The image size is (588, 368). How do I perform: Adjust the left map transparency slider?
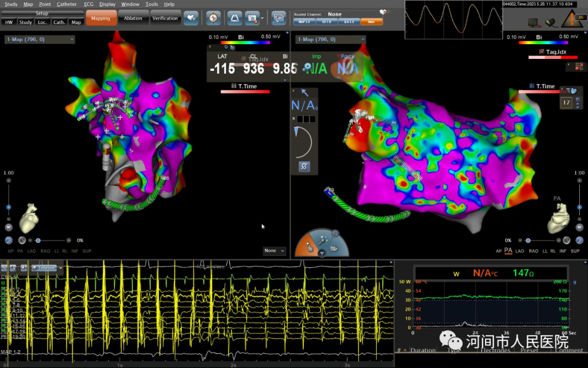pyautogui.click(x=38, y=240)
